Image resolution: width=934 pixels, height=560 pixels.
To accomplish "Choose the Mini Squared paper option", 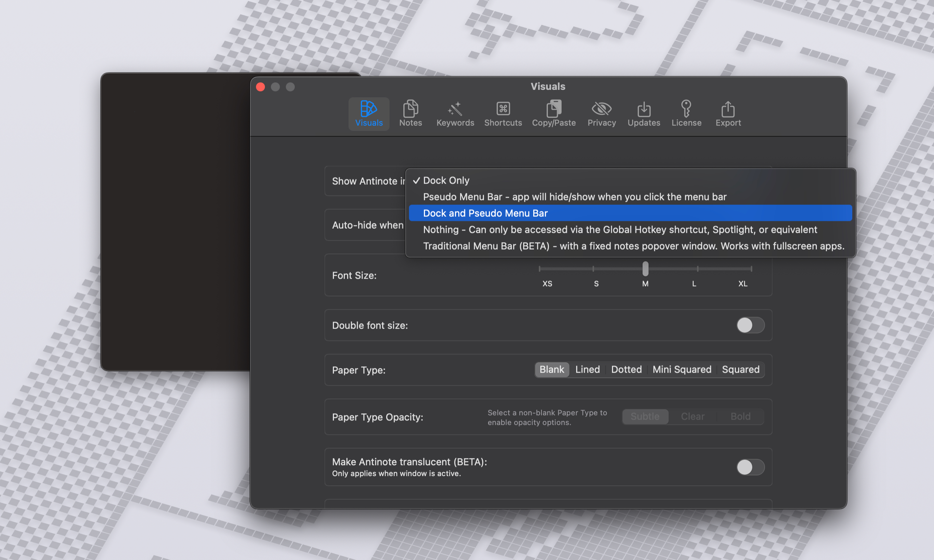I will click(681, 369).
